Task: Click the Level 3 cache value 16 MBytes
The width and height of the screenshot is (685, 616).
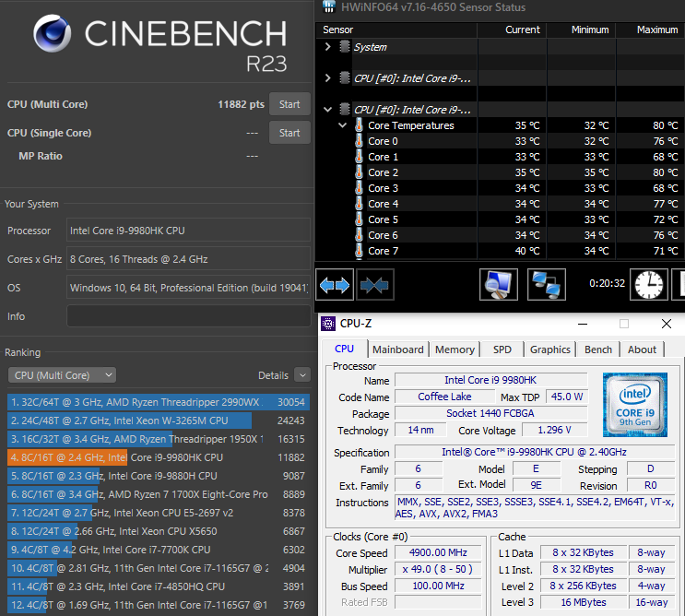Action: (x=584, y=602)
